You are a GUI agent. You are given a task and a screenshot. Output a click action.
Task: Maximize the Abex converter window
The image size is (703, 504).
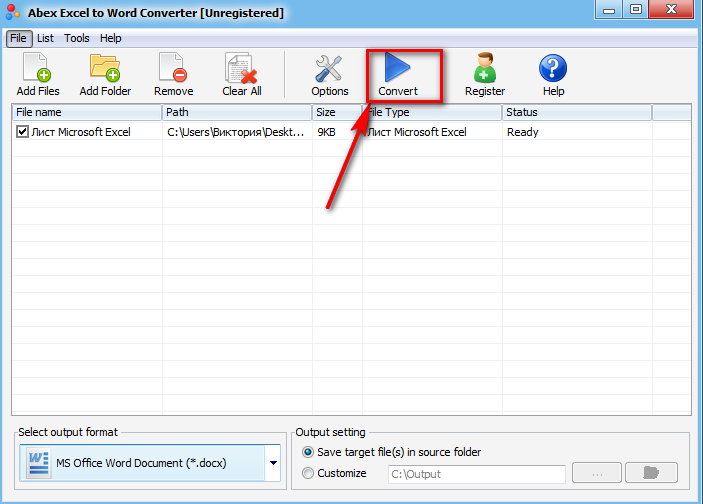(635, 10)
